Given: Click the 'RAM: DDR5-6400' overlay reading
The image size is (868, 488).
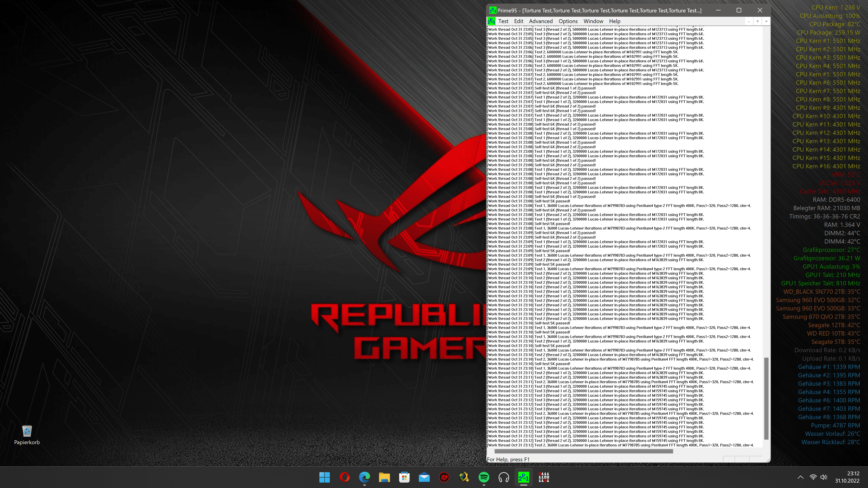Looking at the screenshot, I should (x=836, y=200).
